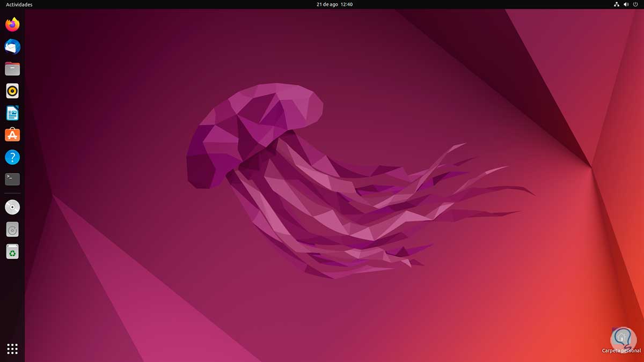
Task: Open the optical disc icon in dock
Action: pyautogui.click(x=12, y=207)
